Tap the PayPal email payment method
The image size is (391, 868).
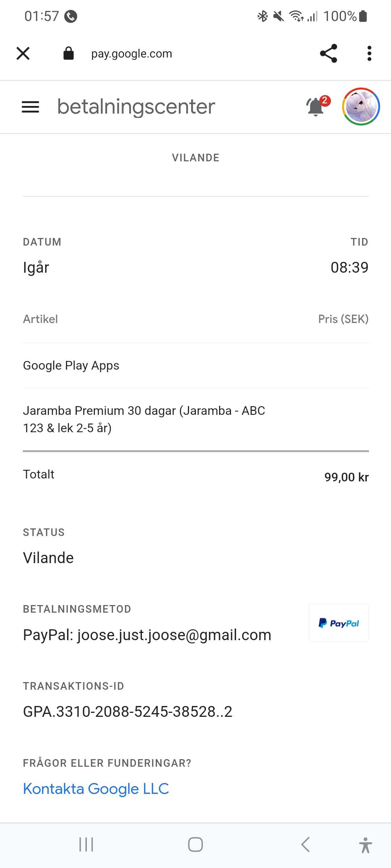(147, 635)
